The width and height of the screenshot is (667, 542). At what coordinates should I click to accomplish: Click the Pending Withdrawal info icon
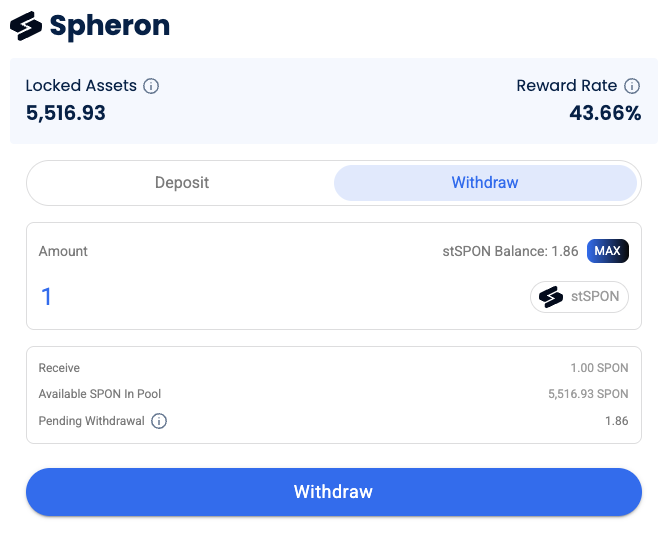pyautogui.click(x=159, y=421)
